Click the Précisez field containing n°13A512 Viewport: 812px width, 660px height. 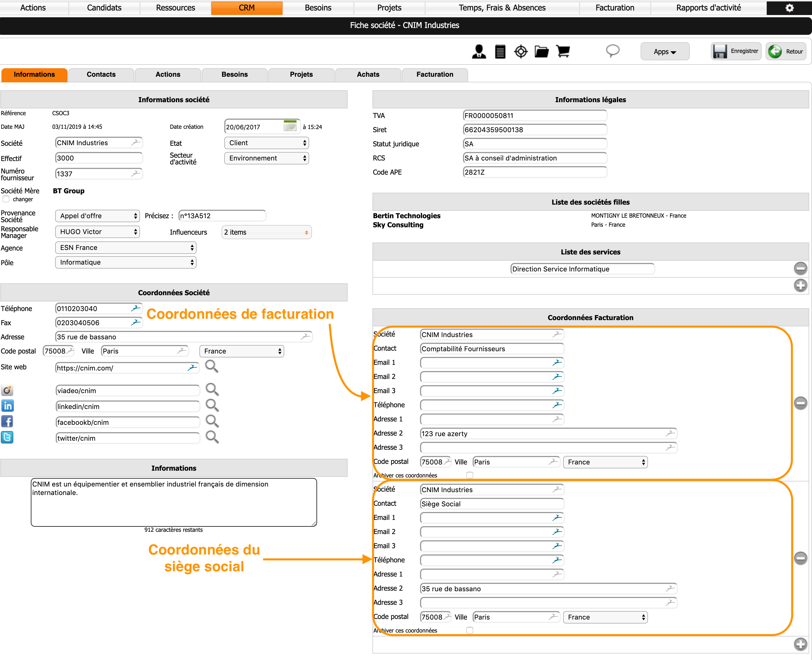tap(222, 216)
